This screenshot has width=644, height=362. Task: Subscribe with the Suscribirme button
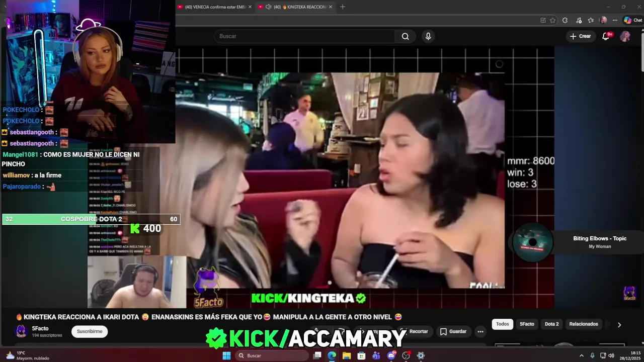pyautogui.click(x=90, y=331)
